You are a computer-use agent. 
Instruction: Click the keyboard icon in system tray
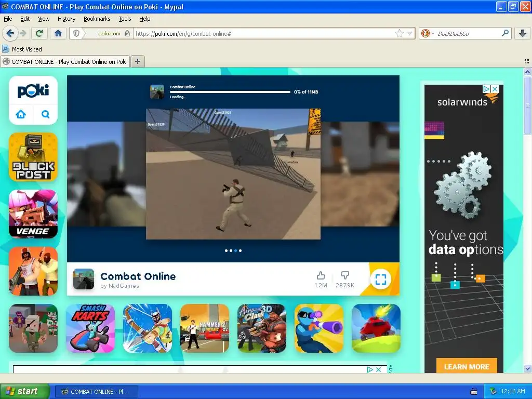click(x=474, y=392)
